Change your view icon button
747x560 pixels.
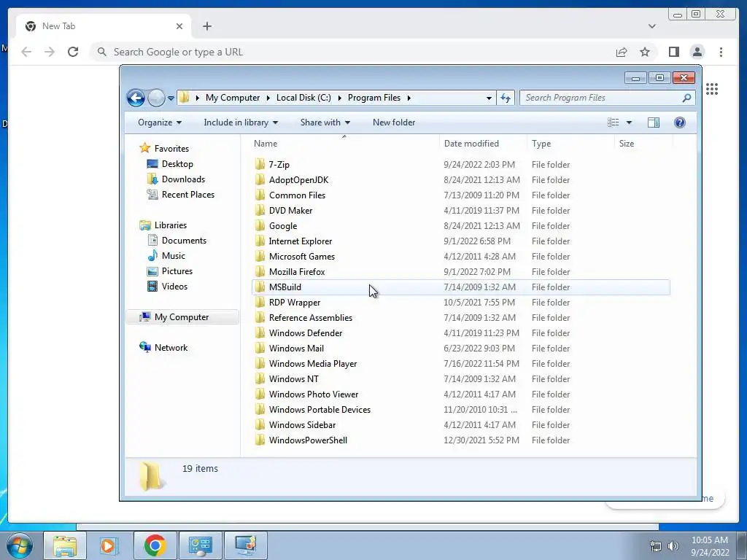613,122
